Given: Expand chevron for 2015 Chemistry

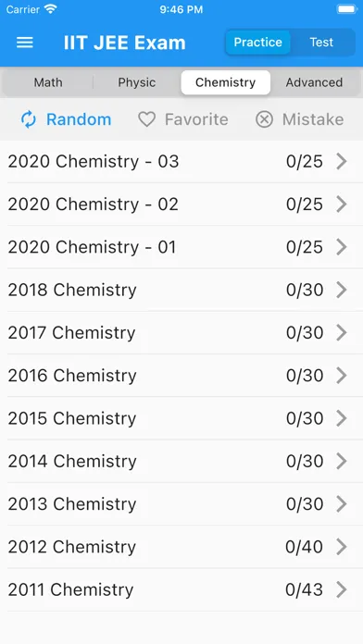Looking at the screenshot, I should click(x=342, y=418).
